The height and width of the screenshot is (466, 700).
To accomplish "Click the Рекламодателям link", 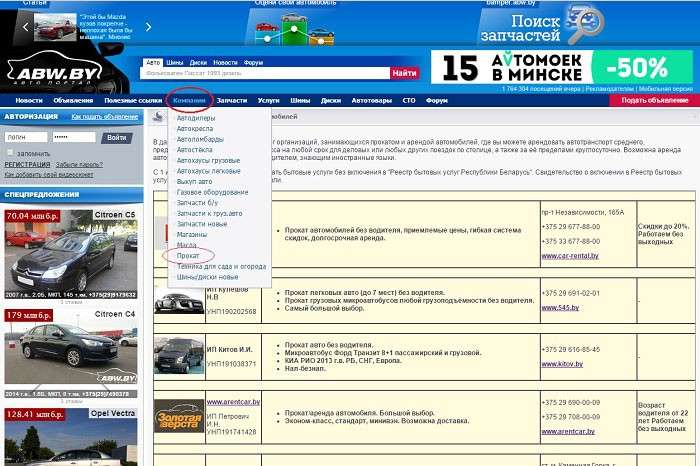I will pyautogui.click(x=609, y=89).
